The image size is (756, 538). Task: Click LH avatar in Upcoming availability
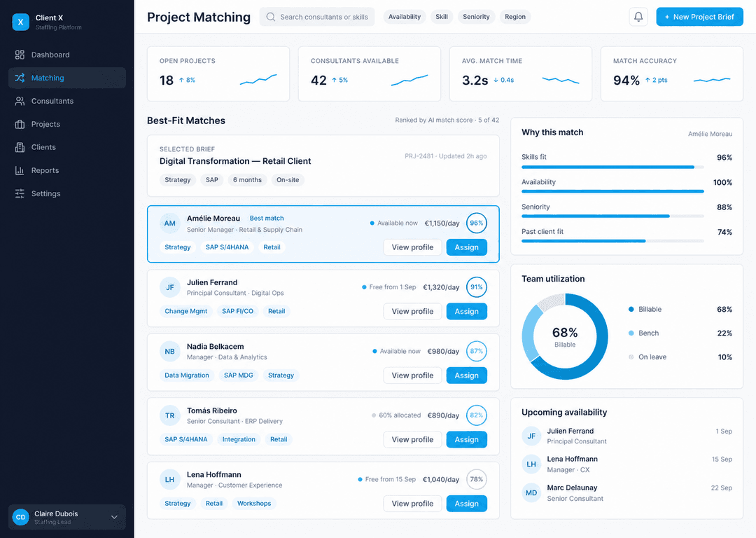[x=531, y=464]
